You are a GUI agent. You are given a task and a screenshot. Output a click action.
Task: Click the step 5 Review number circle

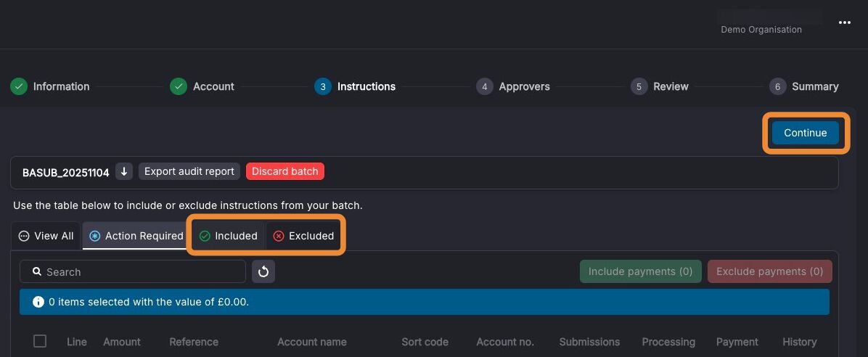(639, 86)
